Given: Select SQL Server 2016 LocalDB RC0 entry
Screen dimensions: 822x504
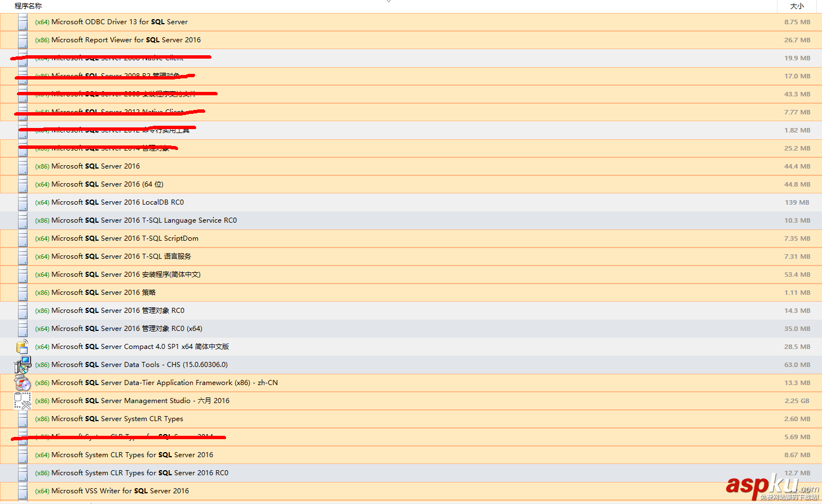Looking at the screenshot, I should (109, 202).
